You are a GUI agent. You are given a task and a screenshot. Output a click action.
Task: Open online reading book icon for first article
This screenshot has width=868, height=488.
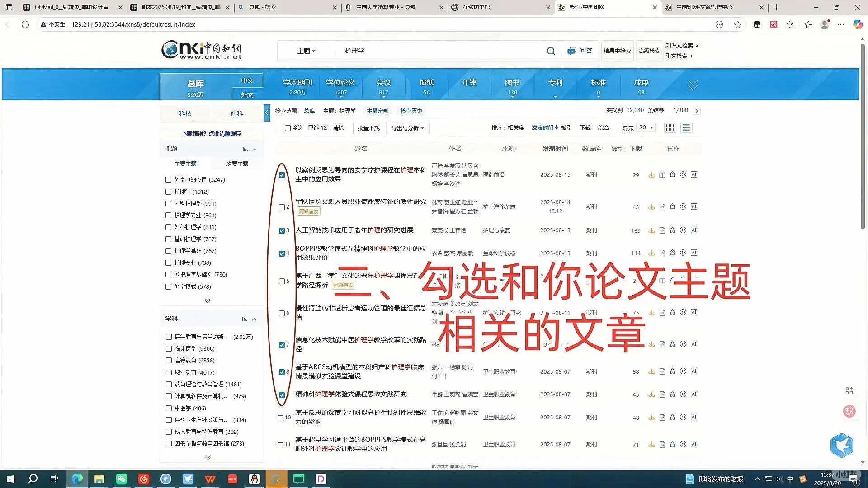click(662, 174)
